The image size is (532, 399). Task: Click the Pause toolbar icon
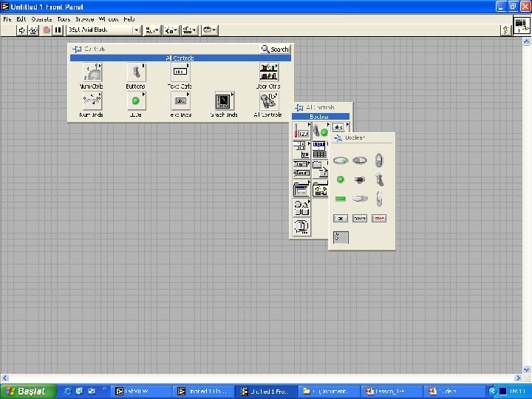click(58, 30)
